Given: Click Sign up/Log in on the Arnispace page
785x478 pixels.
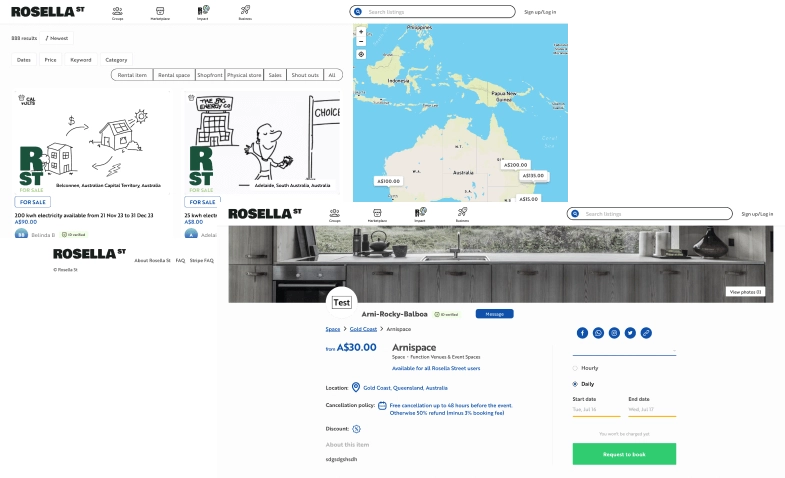Looking at the screenshot, I should pos(757,214).
